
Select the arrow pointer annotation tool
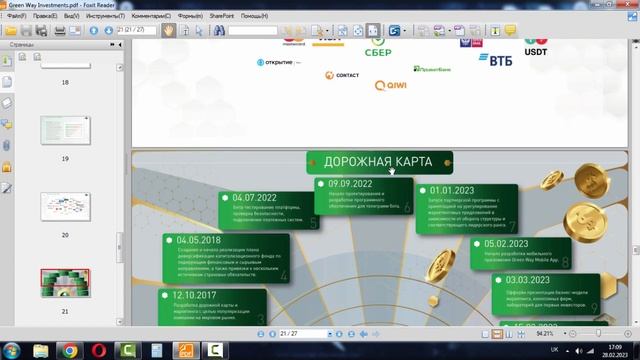(199, 31)
